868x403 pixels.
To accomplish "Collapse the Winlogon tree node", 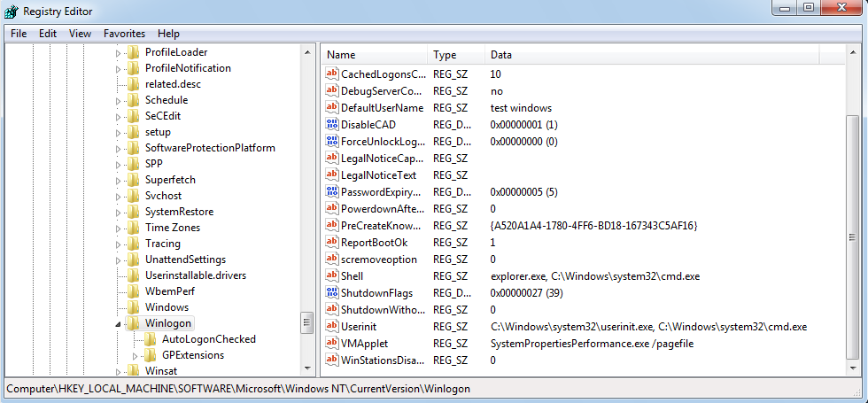I will (119, 324).
